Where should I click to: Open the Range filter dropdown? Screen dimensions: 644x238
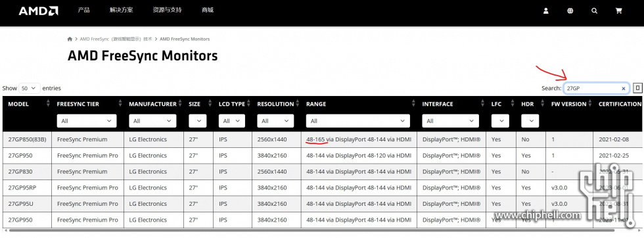pos(357,121)
